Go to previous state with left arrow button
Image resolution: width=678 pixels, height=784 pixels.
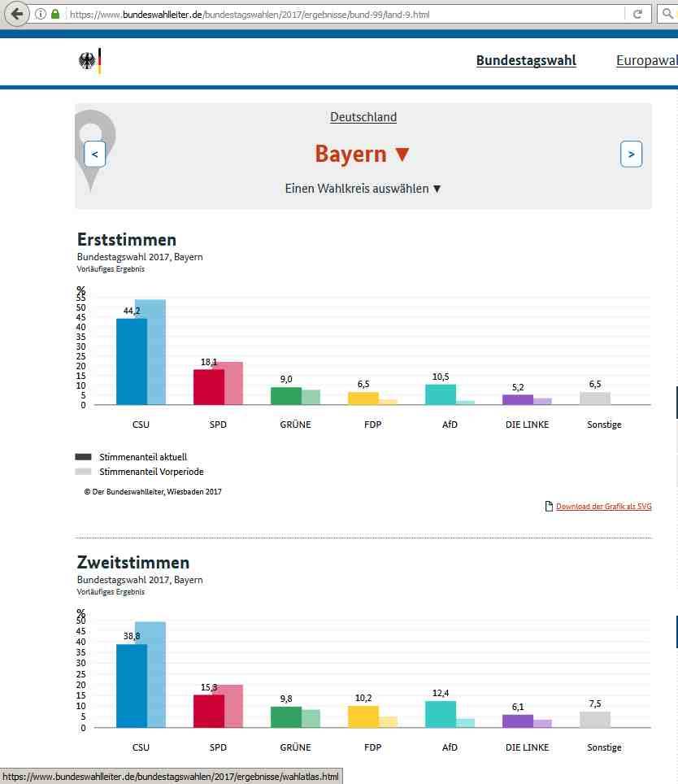[x=94, y=154]
